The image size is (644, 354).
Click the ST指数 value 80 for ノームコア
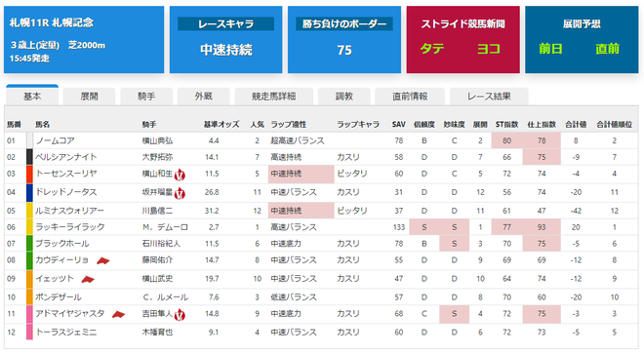[506, 140]
